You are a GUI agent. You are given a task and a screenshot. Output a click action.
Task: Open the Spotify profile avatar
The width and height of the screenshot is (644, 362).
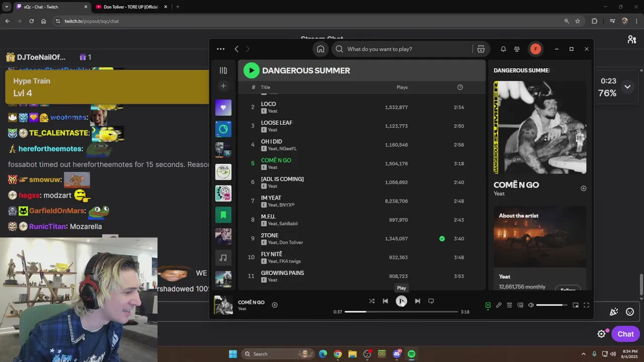[535, 49]
